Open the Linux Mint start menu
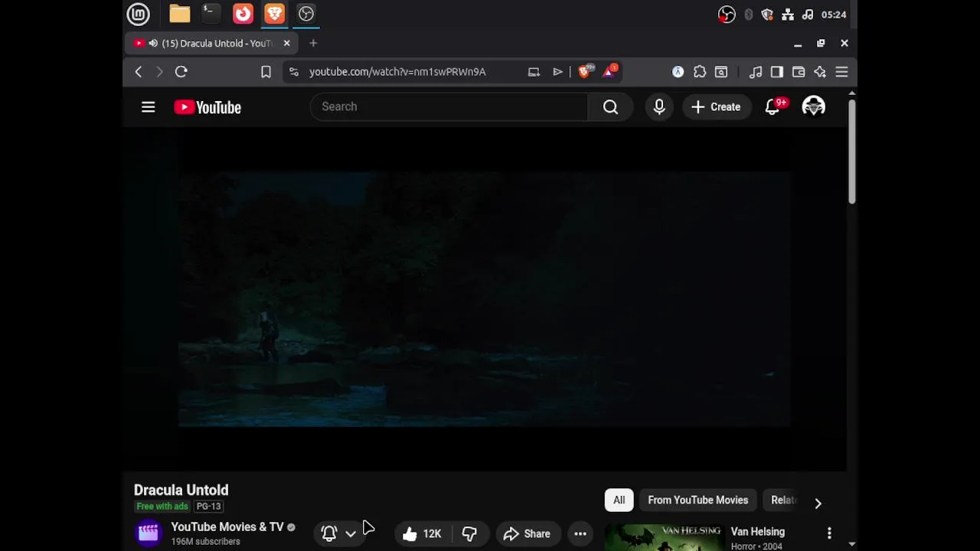 coord(138,14)
